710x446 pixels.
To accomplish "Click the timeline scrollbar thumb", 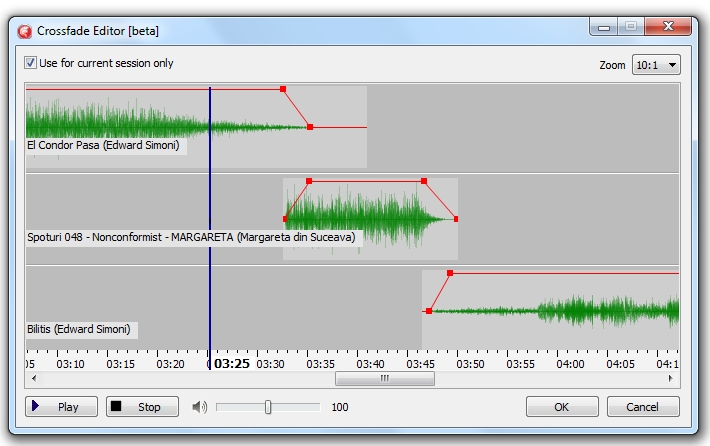I will pos(385,379).
